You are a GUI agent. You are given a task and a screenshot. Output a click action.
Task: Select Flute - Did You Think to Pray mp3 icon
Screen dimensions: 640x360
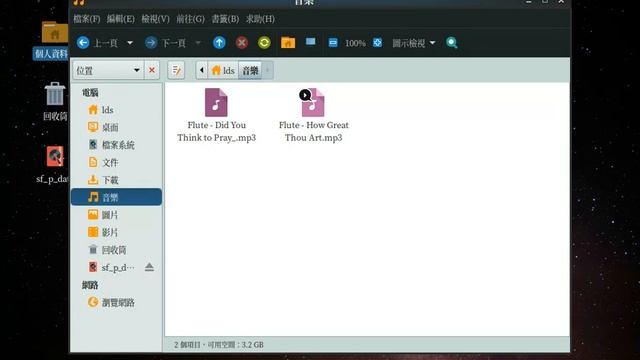click(216, 102)
